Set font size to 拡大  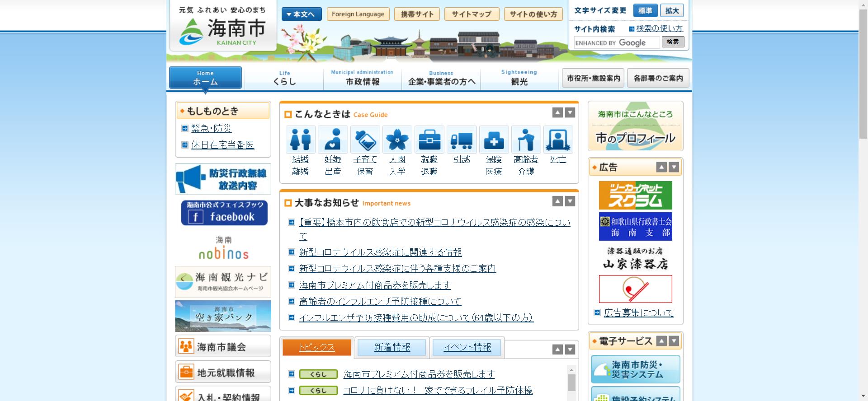pos(672,11)
